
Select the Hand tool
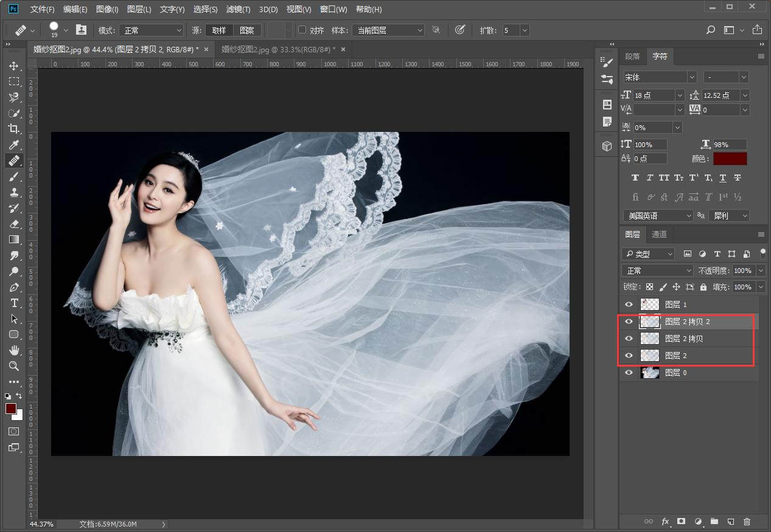(13, 350)
